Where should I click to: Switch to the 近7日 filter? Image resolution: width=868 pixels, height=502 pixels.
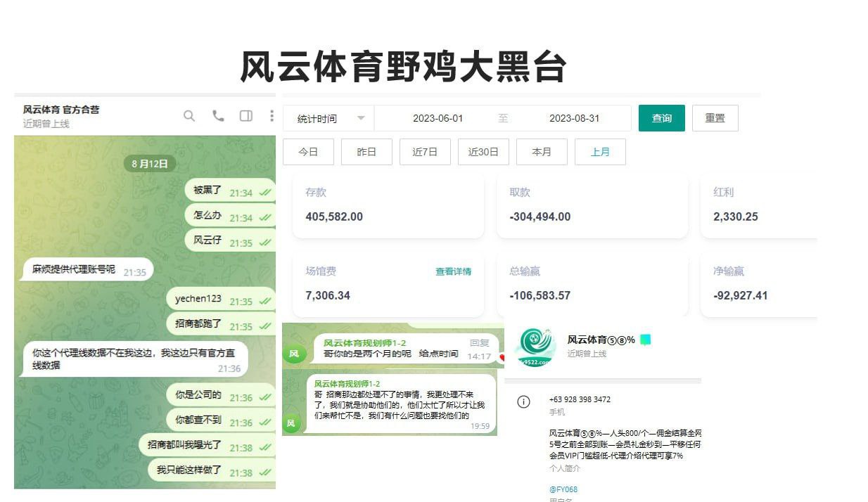pos(425,151)
